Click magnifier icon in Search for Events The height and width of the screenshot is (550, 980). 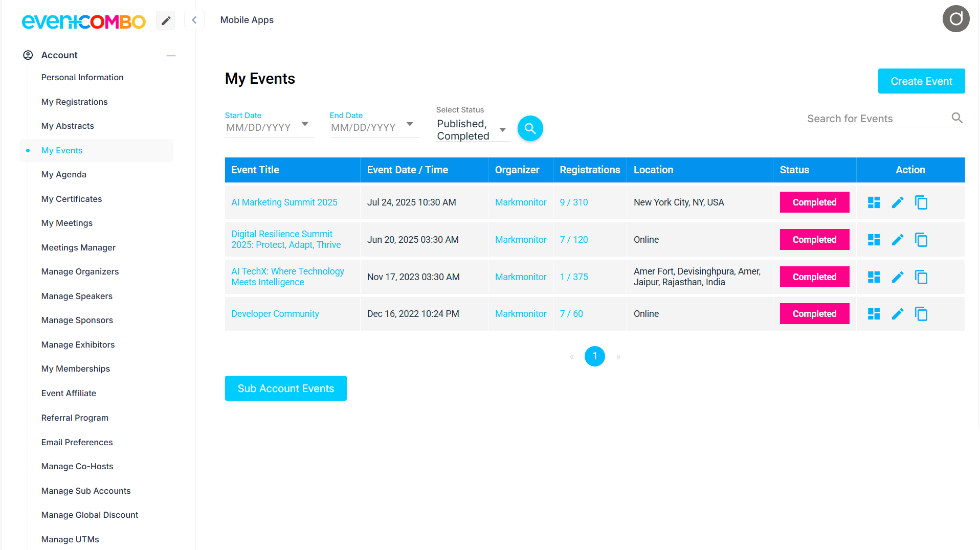pos(956,118)
